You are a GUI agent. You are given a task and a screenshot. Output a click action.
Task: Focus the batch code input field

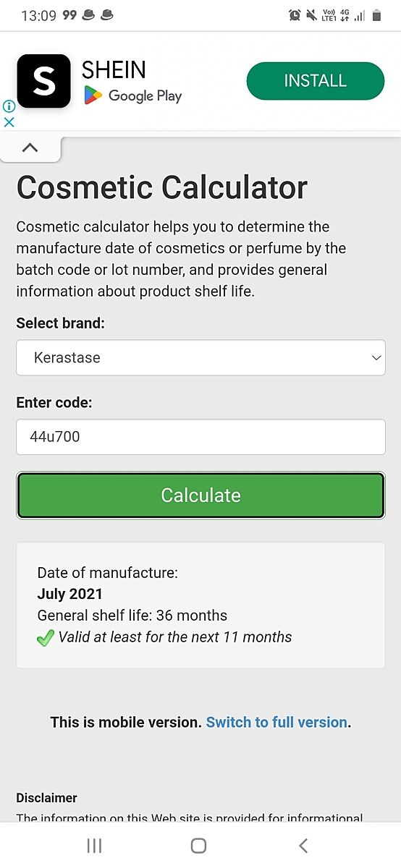tap(200, 437)
